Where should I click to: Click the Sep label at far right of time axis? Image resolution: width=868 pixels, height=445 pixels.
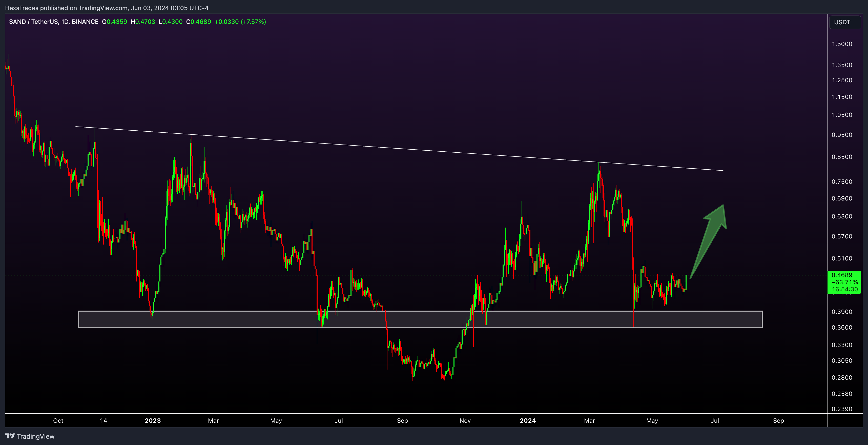(x=778, y=421)
